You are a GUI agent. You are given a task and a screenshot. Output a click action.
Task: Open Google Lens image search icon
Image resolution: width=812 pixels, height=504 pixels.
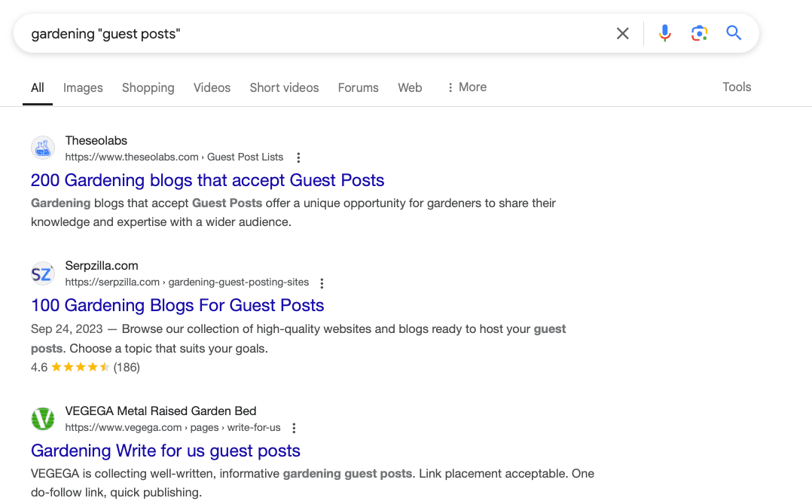(x=699, y=33)
